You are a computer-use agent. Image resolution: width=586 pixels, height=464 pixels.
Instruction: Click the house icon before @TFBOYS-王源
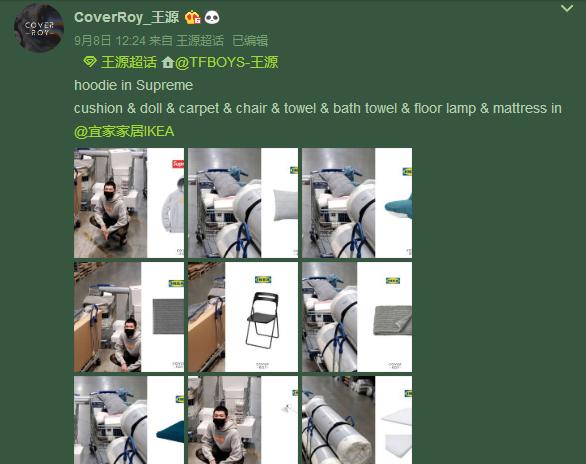(x=168, y=62)
